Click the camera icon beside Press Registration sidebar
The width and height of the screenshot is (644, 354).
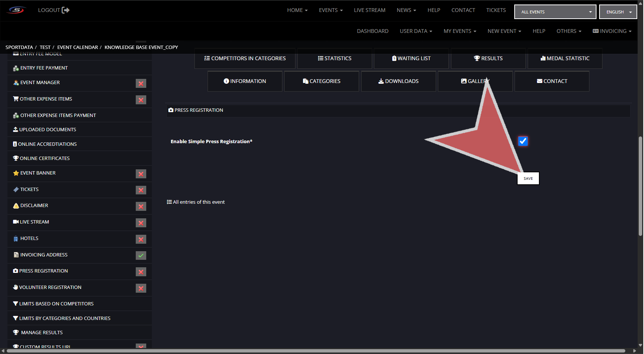[x=15, y=271]
